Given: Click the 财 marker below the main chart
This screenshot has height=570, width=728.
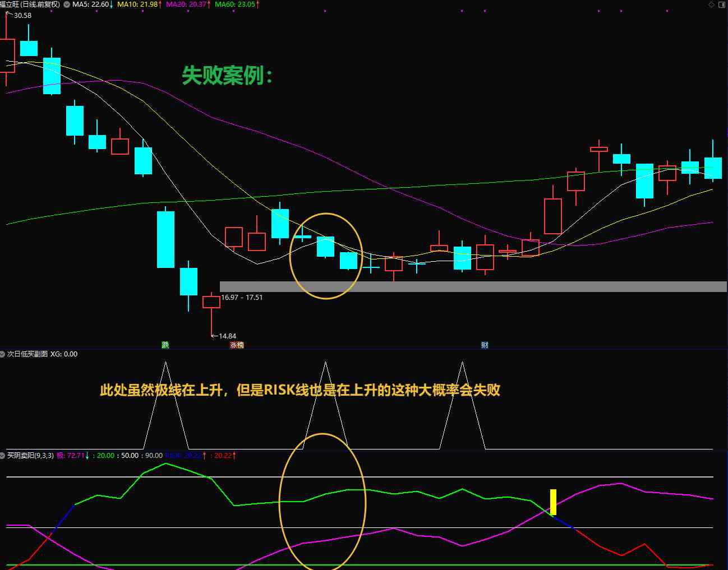Looking at the screenshot, I should [485, 345].
